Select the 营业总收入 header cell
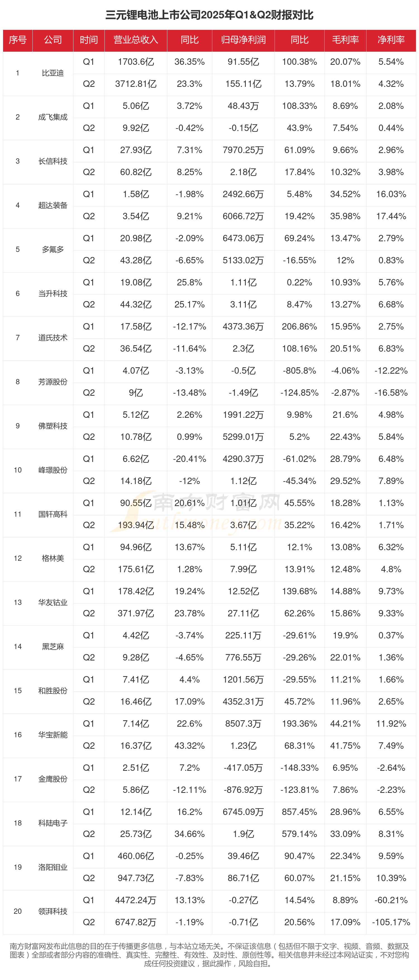Image resolution: width=419 pixels, height=980 pixels. [x=135, y=40]
